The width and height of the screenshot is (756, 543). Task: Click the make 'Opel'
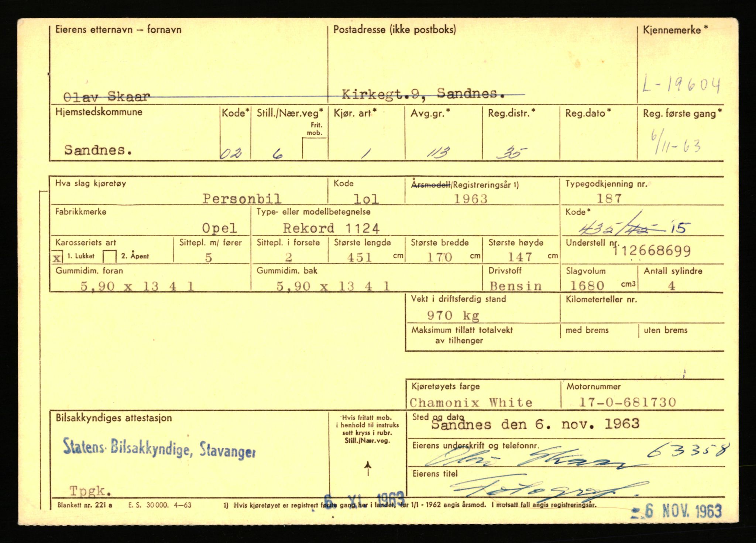point(219,228)
